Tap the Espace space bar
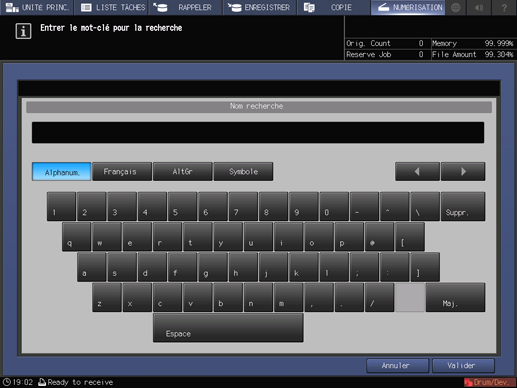Screen dimensions: 517x388 228,328
